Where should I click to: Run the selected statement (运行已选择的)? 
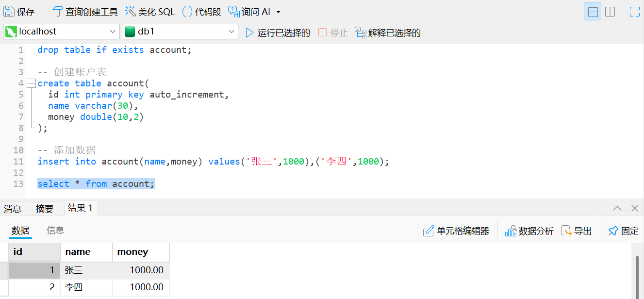[278, 33]
